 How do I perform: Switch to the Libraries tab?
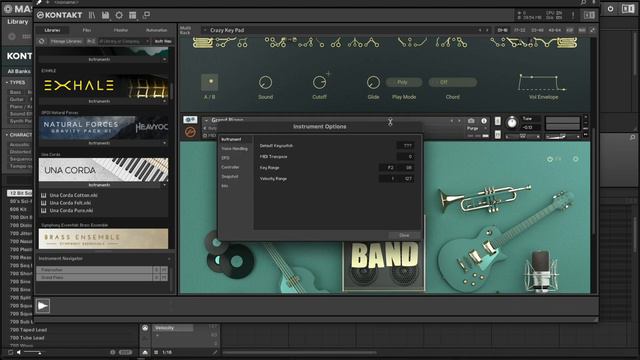[52, 30]
